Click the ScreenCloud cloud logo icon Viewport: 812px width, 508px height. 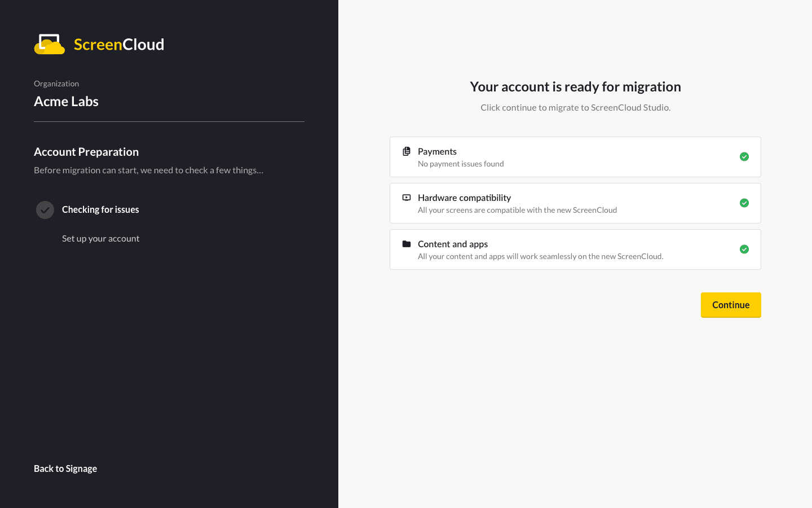[50, 44]
